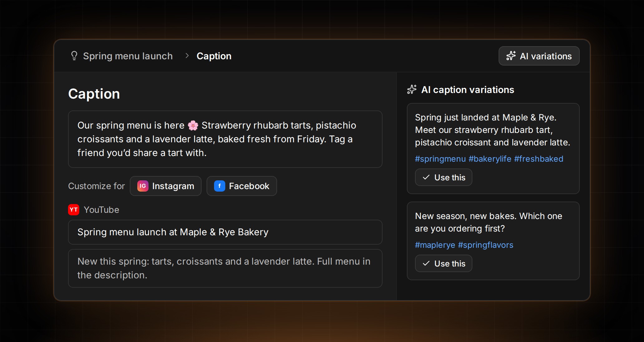The height and width of the screenshot is (342, 644).
Task: Click sparkle icon next to AI caption variations
Action: point(412,90)
